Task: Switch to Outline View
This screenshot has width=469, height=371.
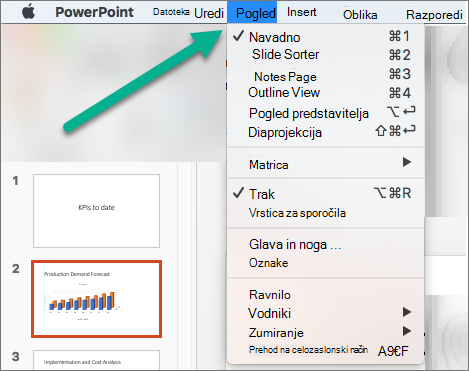Action: [325, 92]
